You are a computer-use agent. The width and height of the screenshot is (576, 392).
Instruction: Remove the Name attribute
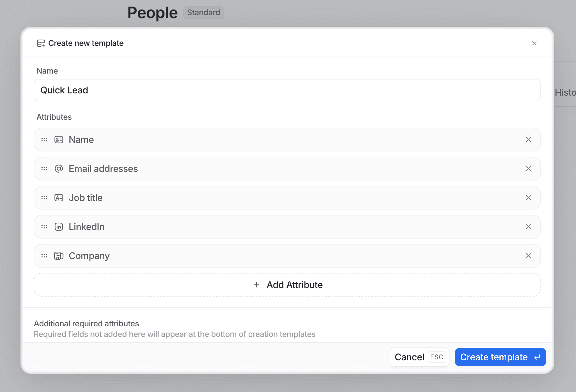pos(528,140)
